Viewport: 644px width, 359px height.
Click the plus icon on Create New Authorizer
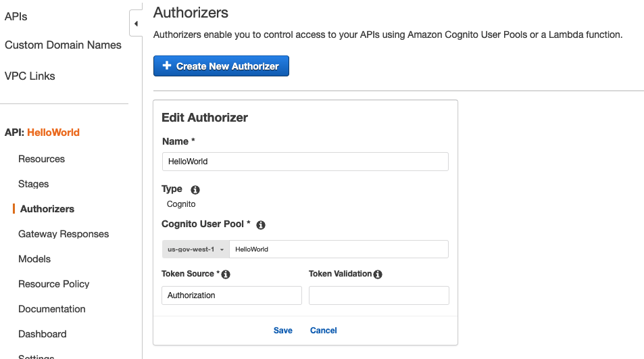[167, 66]
